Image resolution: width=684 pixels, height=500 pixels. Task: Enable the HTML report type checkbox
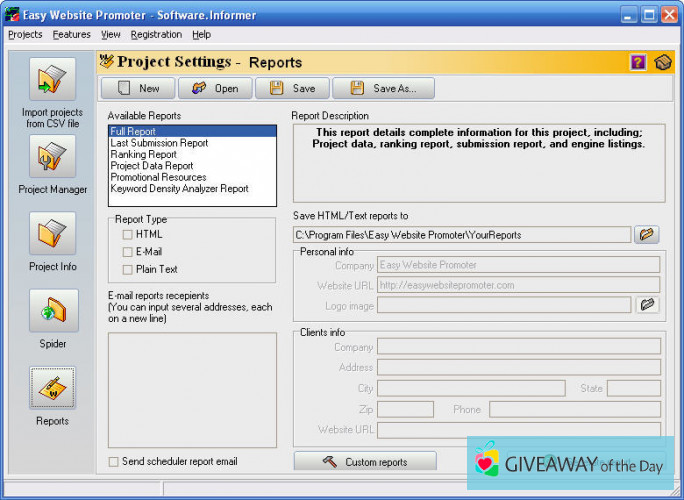(x=127, y=234)
